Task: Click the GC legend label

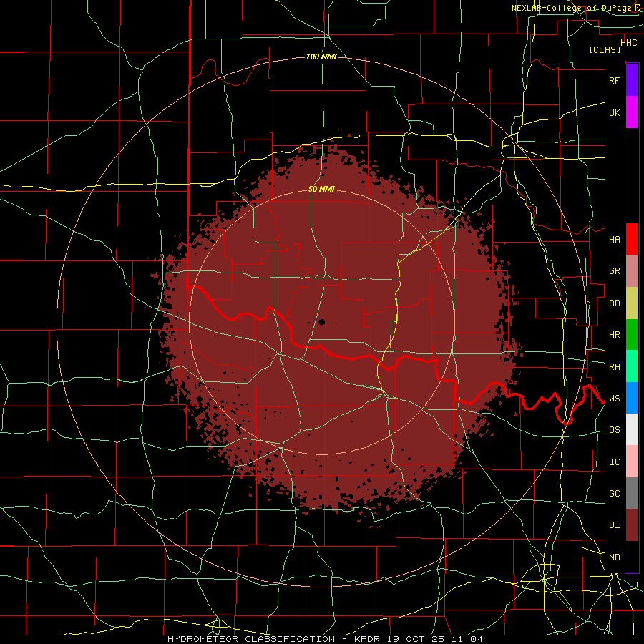Action: [614, 493]
